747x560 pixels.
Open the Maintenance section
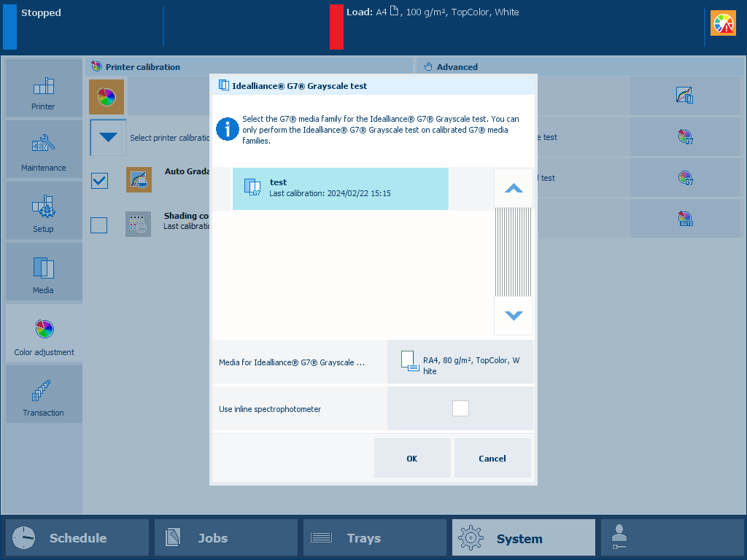[43, 150]
